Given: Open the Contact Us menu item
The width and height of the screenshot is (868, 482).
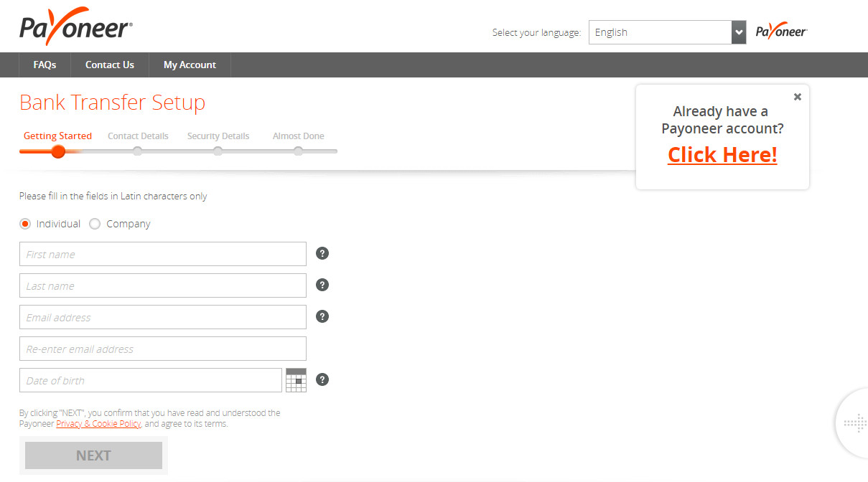Looking at the screenshot, I should 110,65.
